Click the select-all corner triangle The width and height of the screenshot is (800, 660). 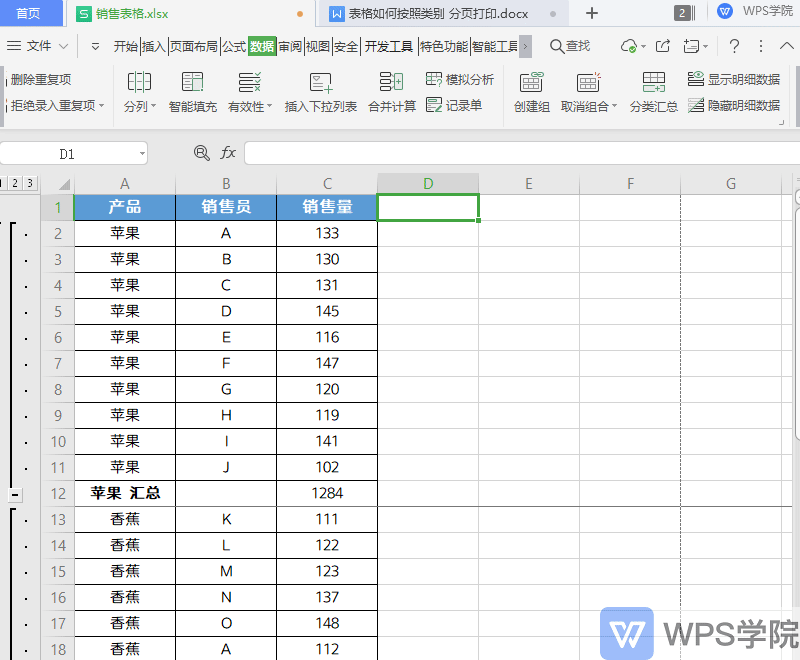(x=64, y=184)
